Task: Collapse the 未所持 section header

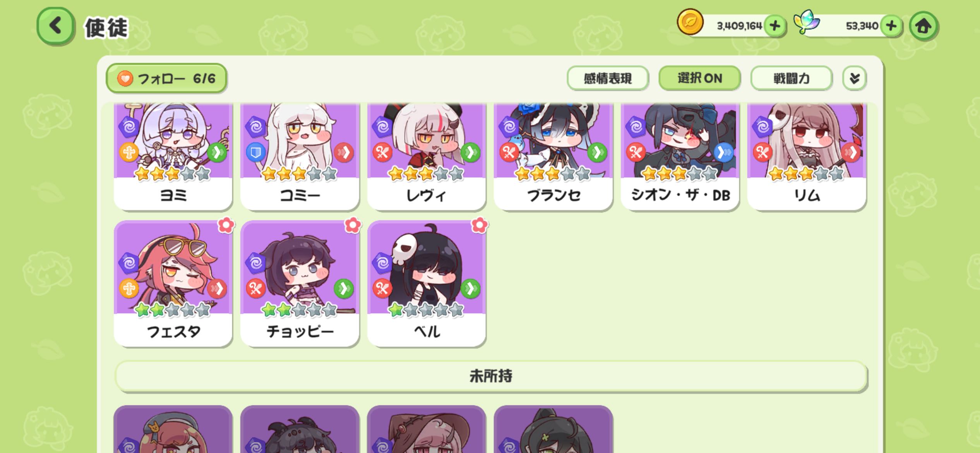Action: (491, 376)
